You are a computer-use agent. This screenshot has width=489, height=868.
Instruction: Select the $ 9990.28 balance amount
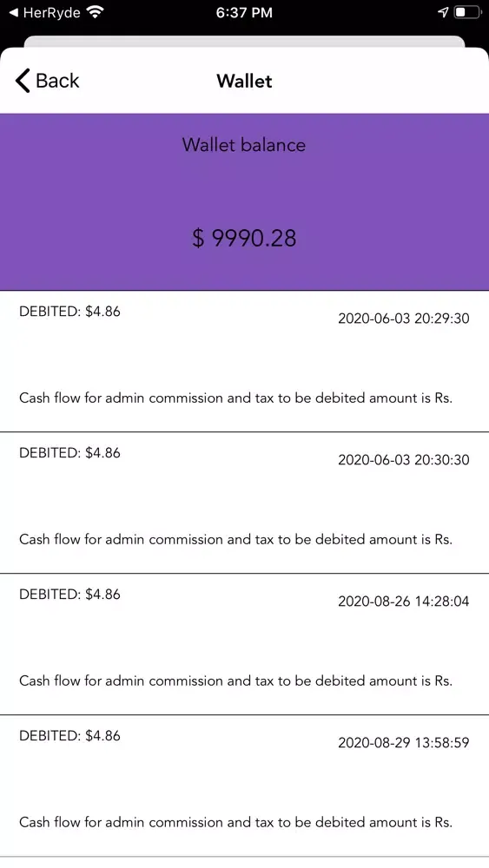click(244, 238)
